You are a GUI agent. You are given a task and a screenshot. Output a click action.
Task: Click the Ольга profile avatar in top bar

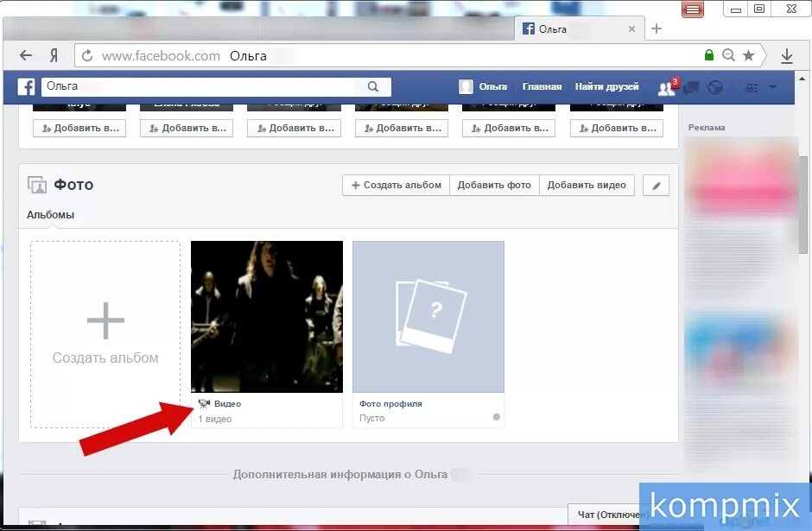click(466, 86)
